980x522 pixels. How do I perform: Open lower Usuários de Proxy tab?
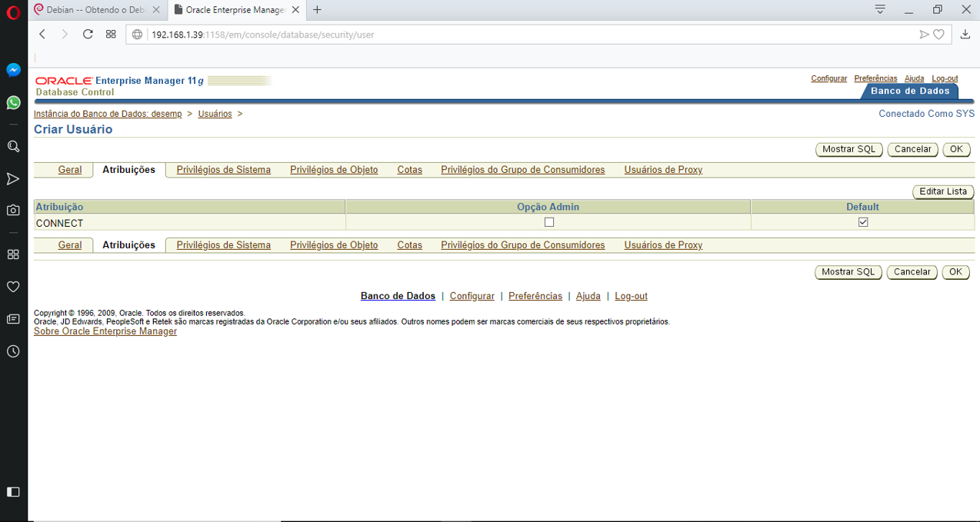pos(663,245)
